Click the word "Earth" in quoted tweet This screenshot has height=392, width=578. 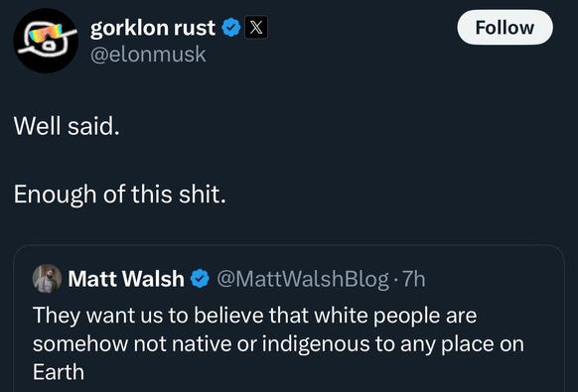point(59,372)
